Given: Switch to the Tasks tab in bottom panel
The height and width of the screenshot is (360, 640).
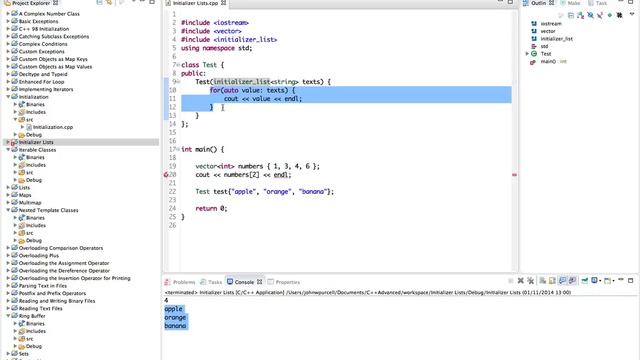Looking at the screenshot, I should pyautogui.click(x=211, y=282).
